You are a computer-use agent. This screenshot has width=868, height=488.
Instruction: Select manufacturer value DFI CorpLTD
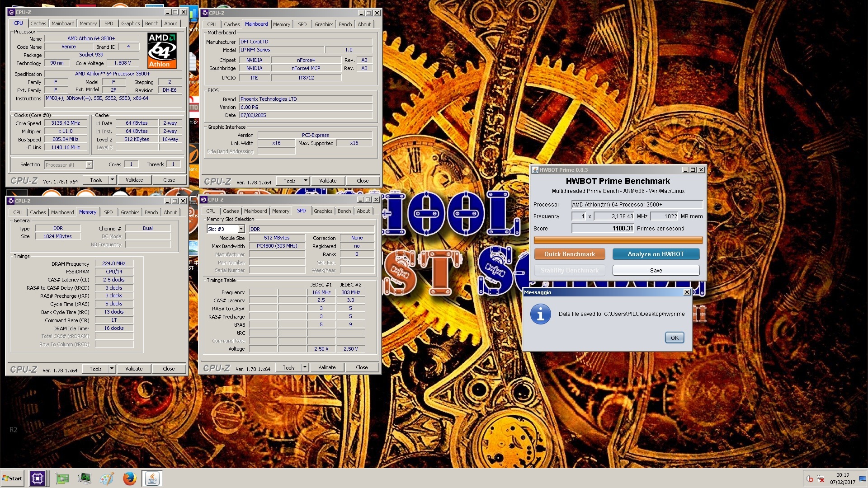point(306,42)
